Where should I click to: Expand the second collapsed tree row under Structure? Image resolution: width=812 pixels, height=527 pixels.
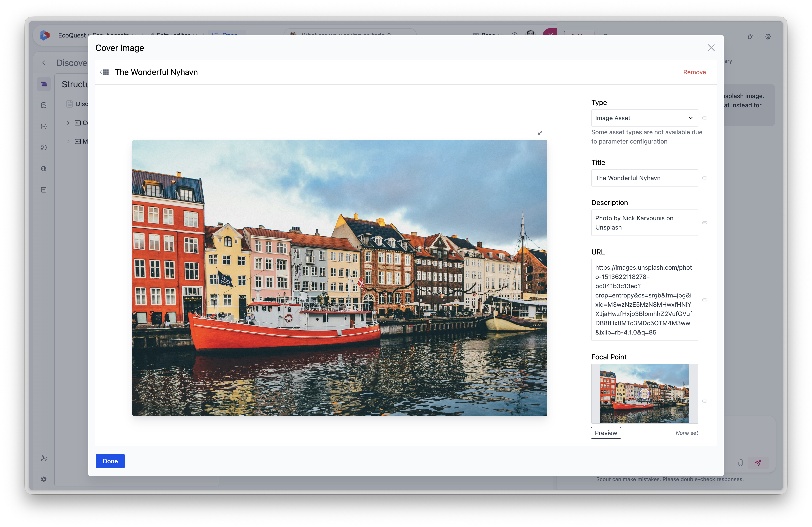(68, 142)
